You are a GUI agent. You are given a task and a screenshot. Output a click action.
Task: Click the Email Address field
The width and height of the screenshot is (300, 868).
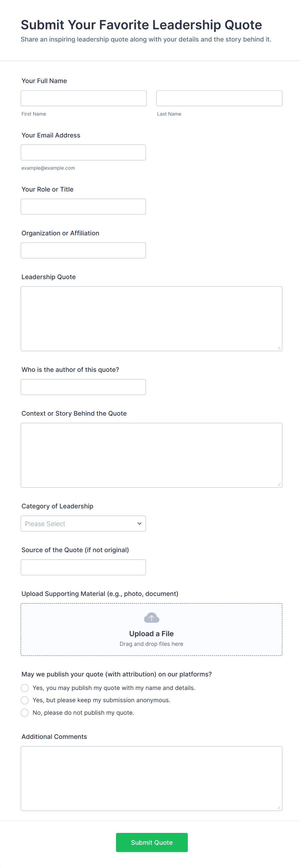point(83,152)
